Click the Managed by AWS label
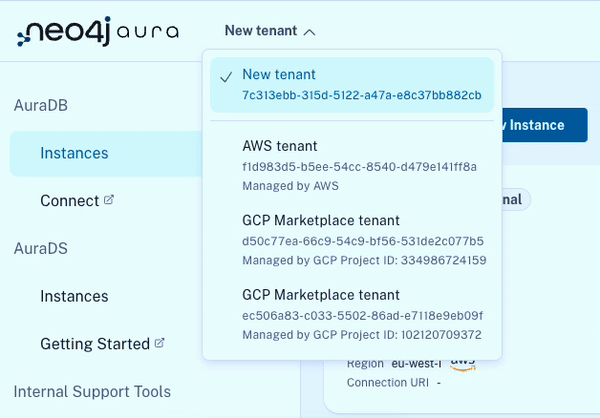 [x=290, y=186]
